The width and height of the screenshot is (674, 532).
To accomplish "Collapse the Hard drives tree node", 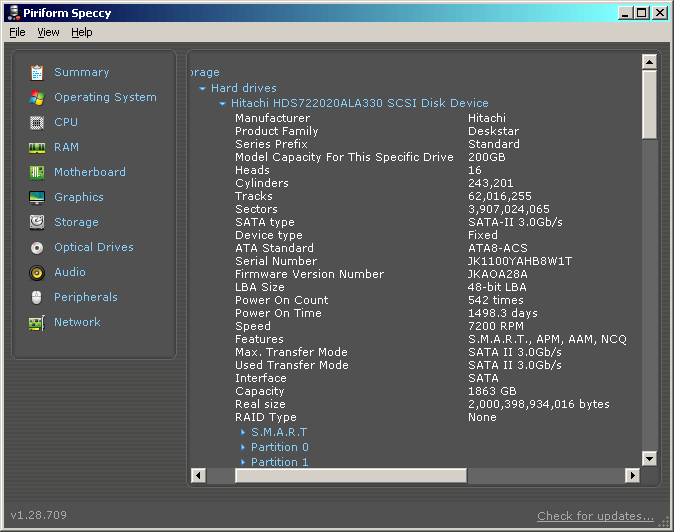I will 202,89.
